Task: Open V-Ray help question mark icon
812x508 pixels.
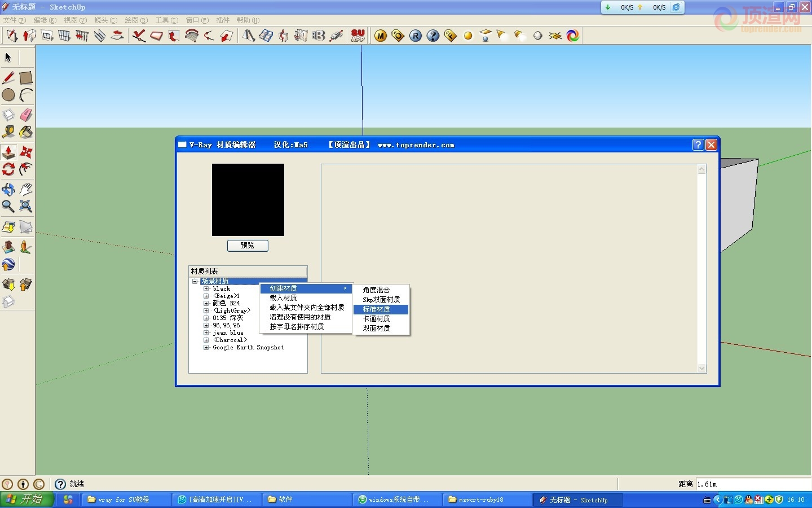Action: tap(433, 36)
